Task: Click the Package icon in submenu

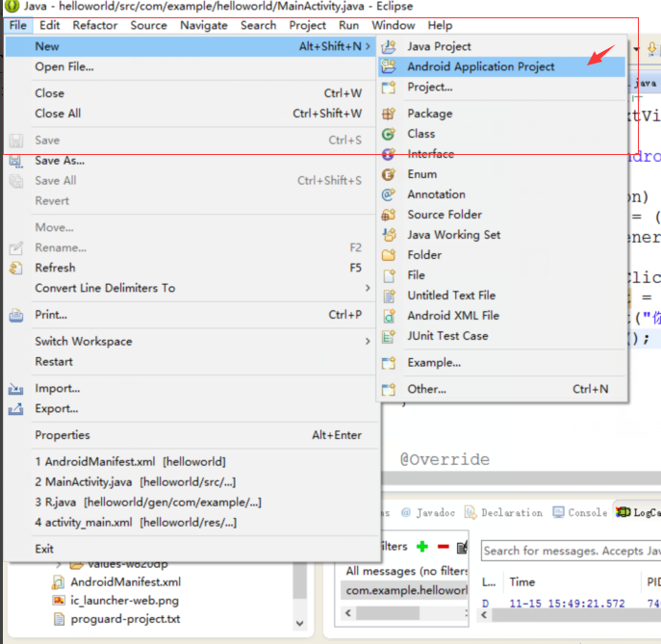Action: pos(389,114)
